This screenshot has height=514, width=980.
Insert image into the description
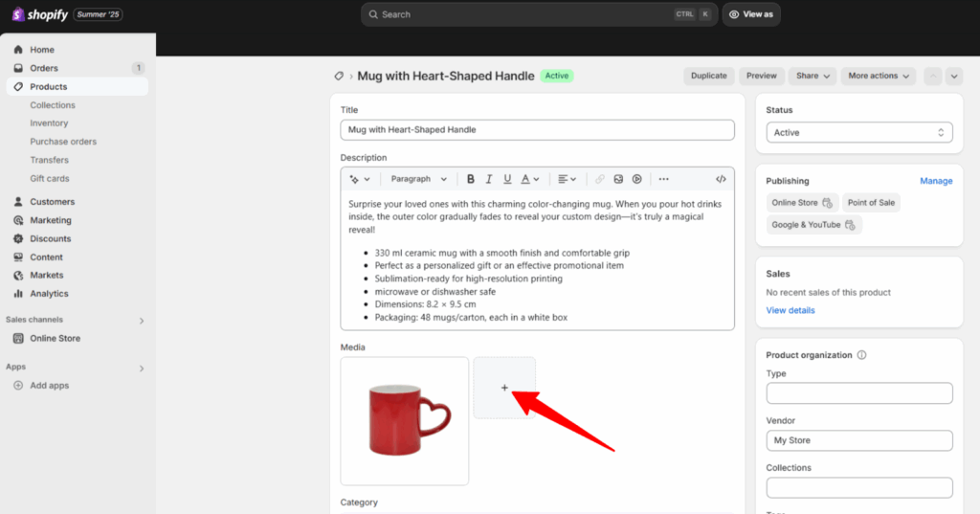pyautogui.click(x=618, y=179)
